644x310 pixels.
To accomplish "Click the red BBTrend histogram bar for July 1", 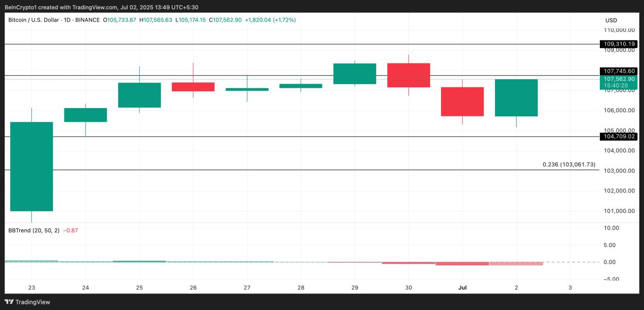I will click(x=462, y=264).
